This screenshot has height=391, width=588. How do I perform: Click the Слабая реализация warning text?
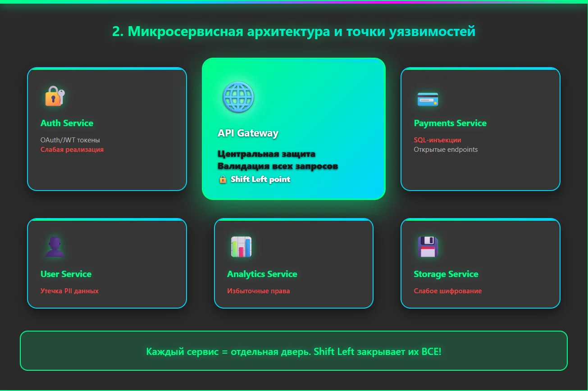pos(71,149)
